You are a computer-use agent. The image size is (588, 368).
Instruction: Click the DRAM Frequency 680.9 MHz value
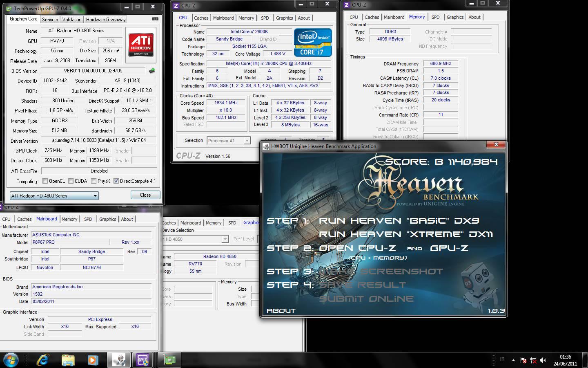click(x=441, y=64)
